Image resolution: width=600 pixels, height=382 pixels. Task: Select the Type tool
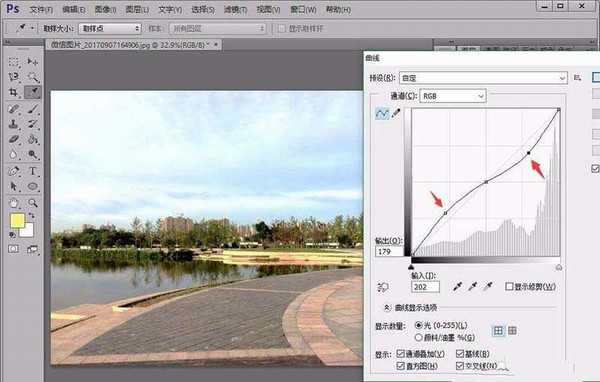click(x=33, y=171)
